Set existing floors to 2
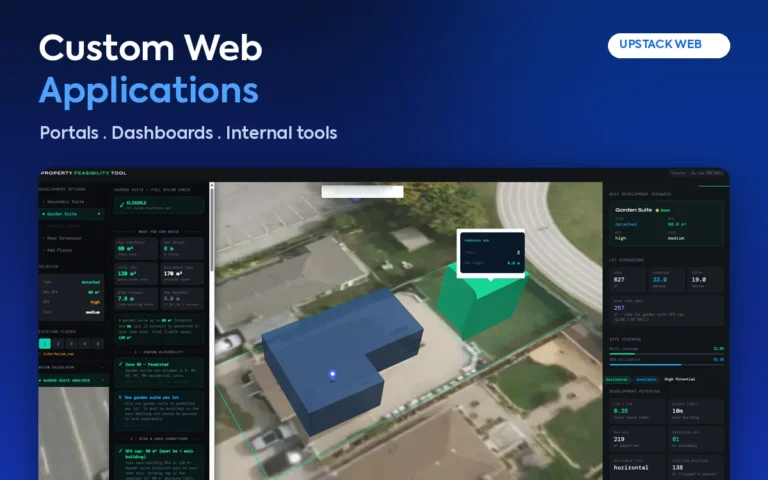The width and height of the screenshot is (768, 480). pos(58,344)
